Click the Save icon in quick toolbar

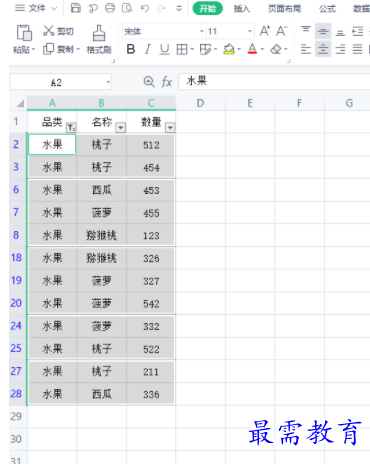pyautogui.click(x=76, y=8)
